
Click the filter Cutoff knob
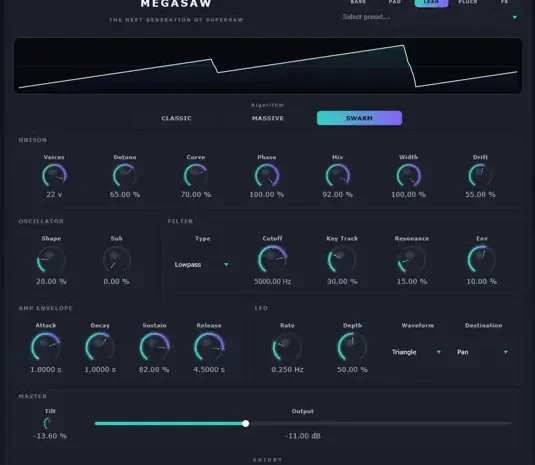272,260
